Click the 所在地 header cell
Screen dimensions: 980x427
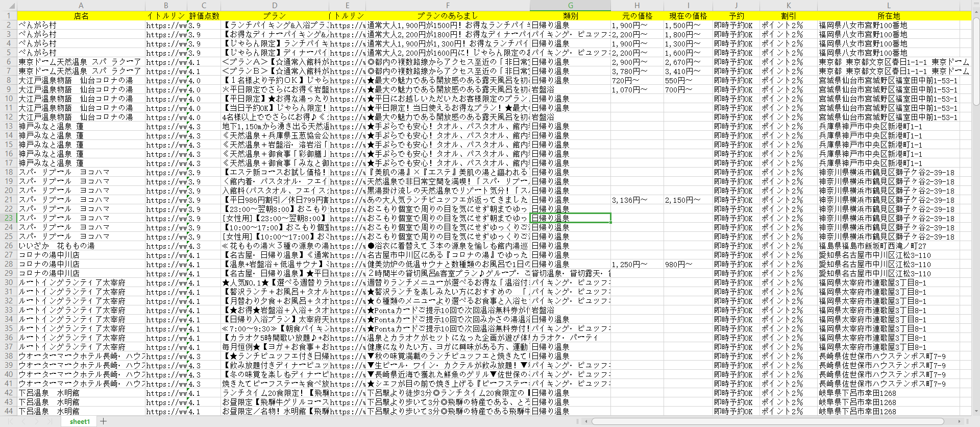click(x=889, y=16)
